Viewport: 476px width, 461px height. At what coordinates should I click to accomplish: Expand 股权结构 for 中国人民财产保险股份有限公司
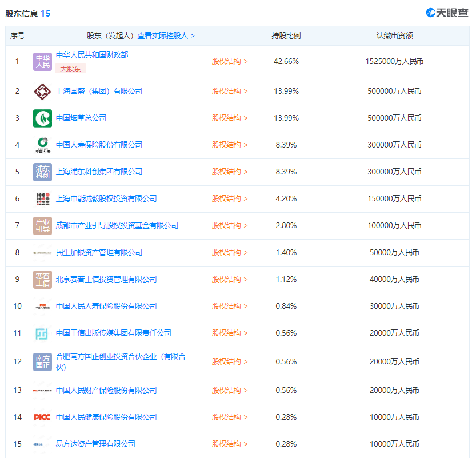click(x=230, y=391)
